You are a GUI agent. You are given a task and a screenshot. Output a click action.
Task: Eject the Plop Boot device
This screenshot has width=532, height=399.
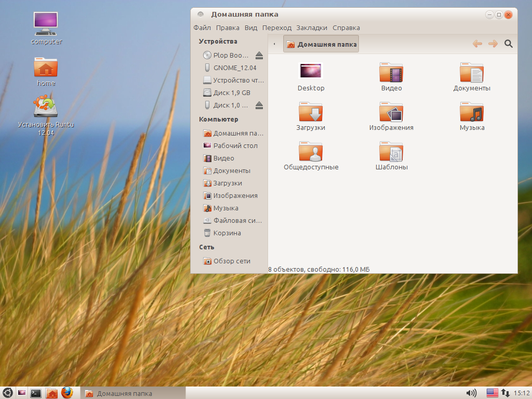point(259,55)
